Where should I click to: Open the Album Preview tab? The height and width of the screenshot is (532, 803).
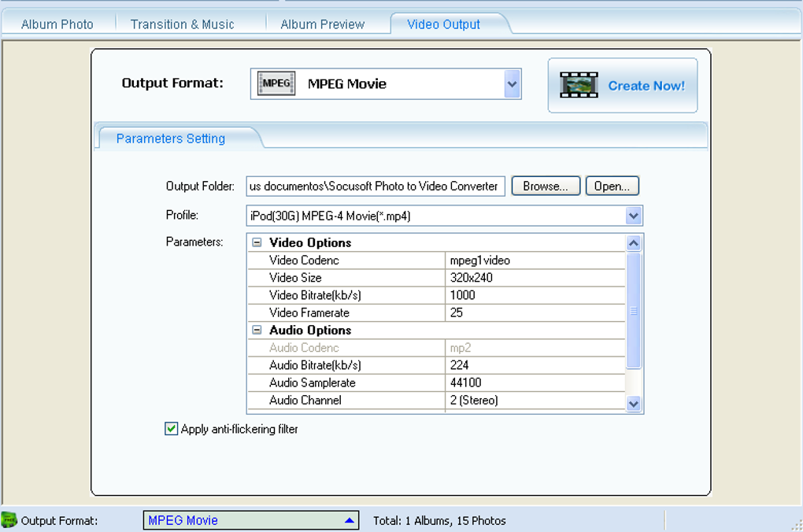coord(322,24)
